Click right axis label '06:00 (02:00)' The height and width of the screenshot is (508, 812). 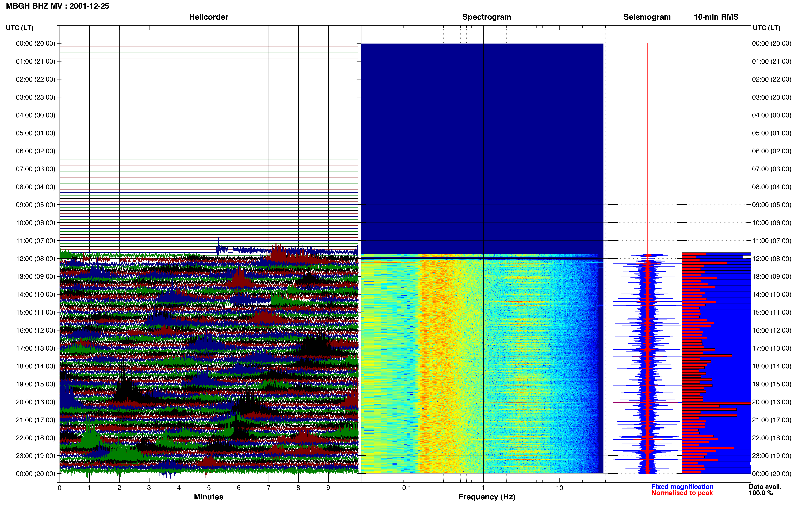[x=772, y=151]
